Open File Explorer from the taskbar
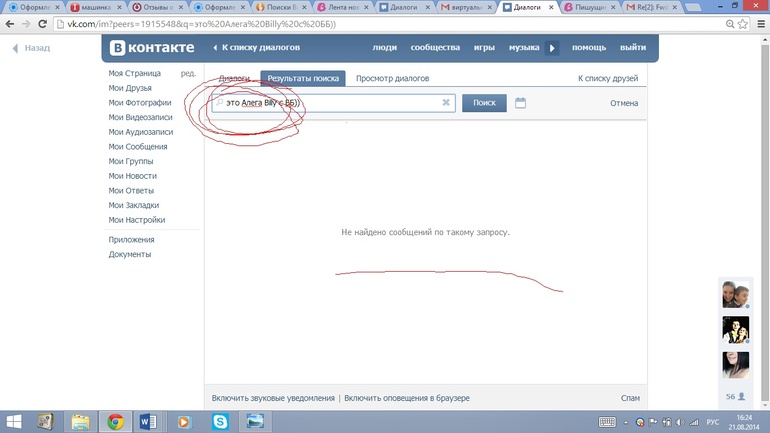 click(x=81, y=422)
